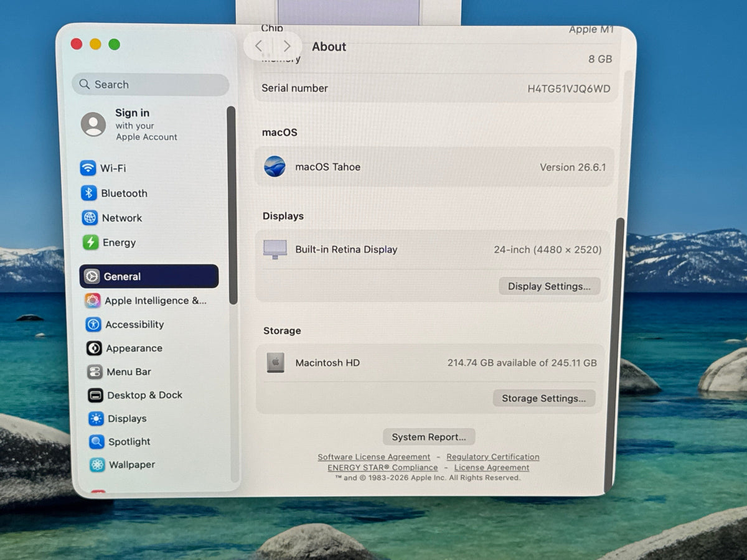
Task: Click the account avatar icon
Action: coord(93,124)
